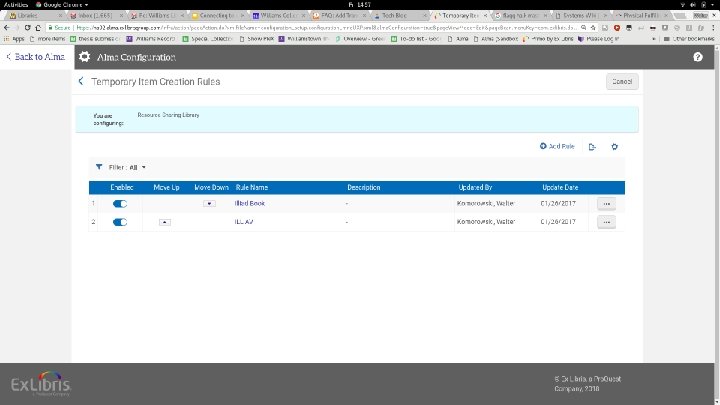Click the filter funnel icon
The width and height of the screenshot is (720, 405).
tap(99, 167)
